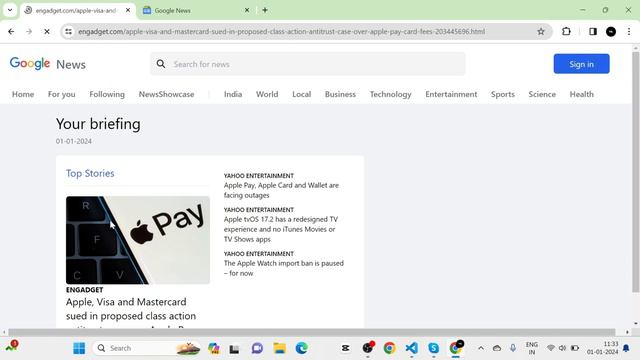Open the Business news section

coord(340,94)
